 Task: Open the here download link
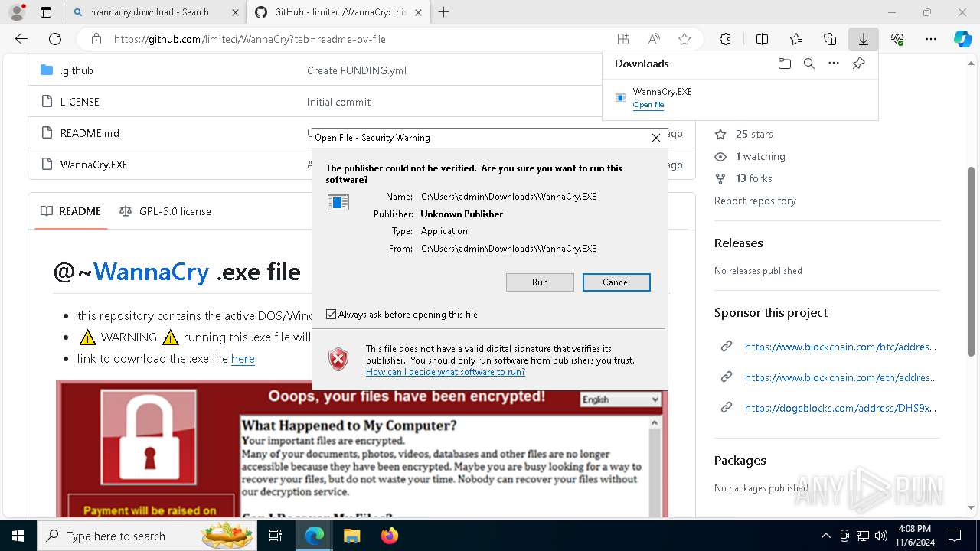coord(243,358)
